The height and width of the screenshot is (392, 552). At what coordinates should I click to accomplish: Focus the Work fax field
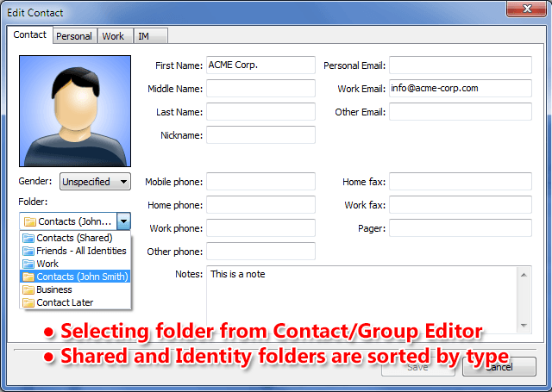(x=461, y=204)
